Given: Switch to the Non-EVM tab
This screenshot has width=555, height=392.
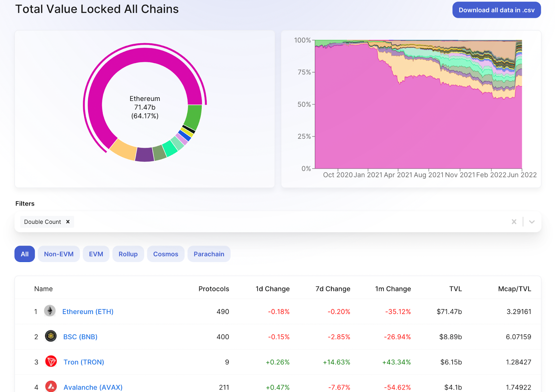Looking at the screenshot, I should click(x=59, y=254).
